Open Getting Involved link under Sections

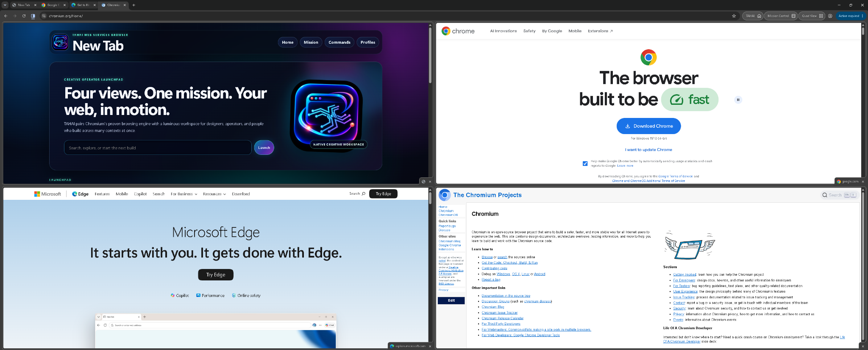point(684,275)
